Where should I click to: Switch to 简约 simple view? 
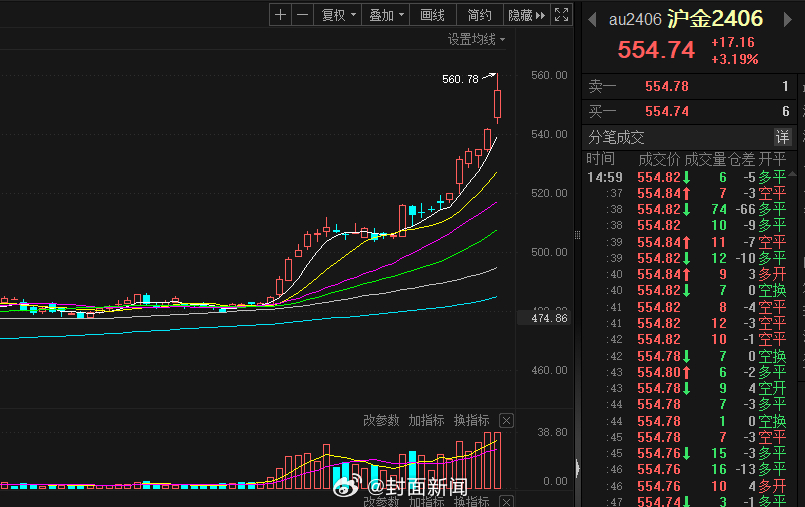tap(480, 15)
